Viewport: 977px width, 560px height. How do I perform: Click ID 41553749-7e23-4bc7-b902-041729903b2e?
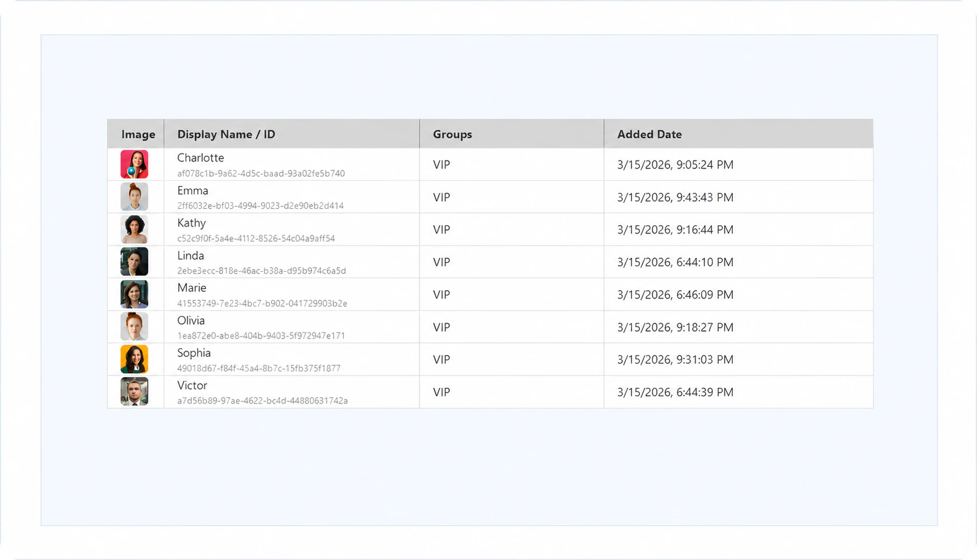(262, 303)
